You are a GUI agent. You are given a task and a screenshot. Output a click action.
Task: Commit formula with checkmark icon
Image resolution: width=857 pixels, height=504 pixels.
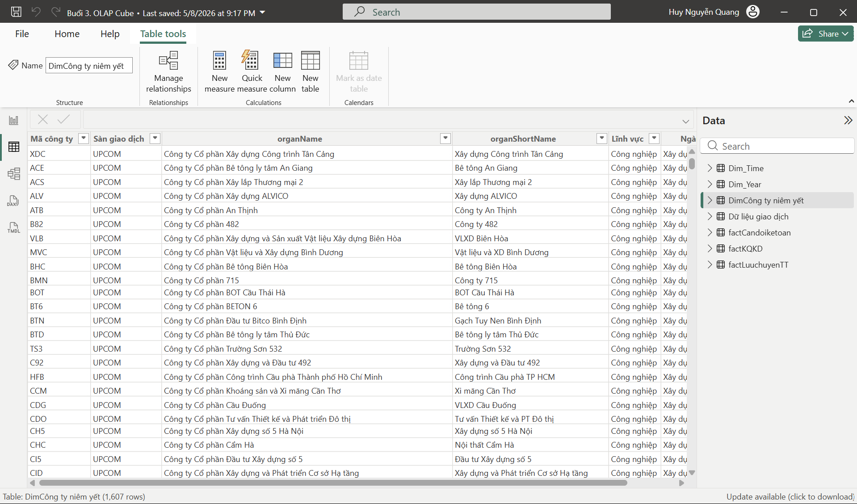tap(64, 119)
